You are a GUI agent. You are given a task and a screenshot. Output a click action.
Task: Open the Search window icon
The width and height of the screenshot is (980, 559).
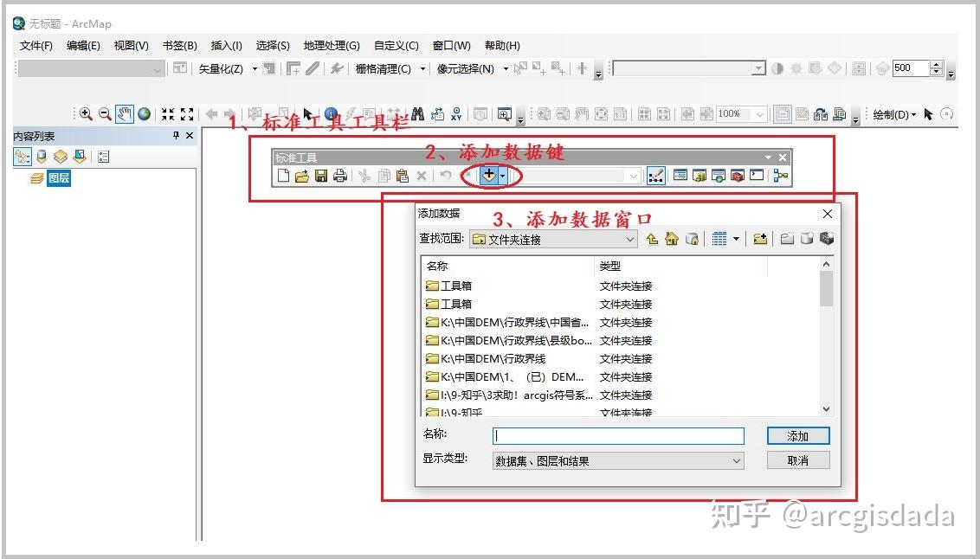click(719, 177)
